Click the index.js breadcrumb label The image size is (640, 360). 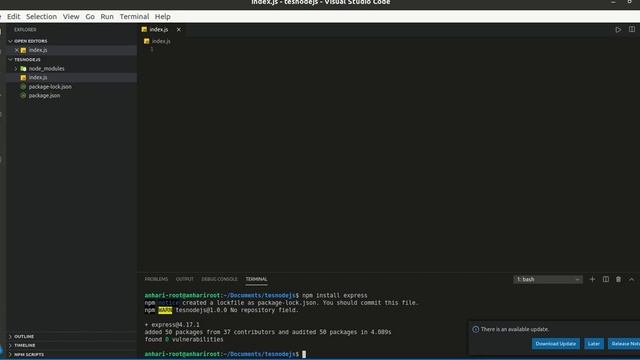click(x=161, y=41)
